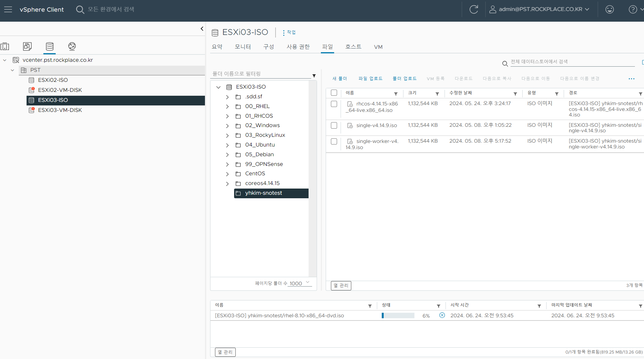
Task: Open the Hosts and Clusters inventory view
Action: [x=5, y=46]
